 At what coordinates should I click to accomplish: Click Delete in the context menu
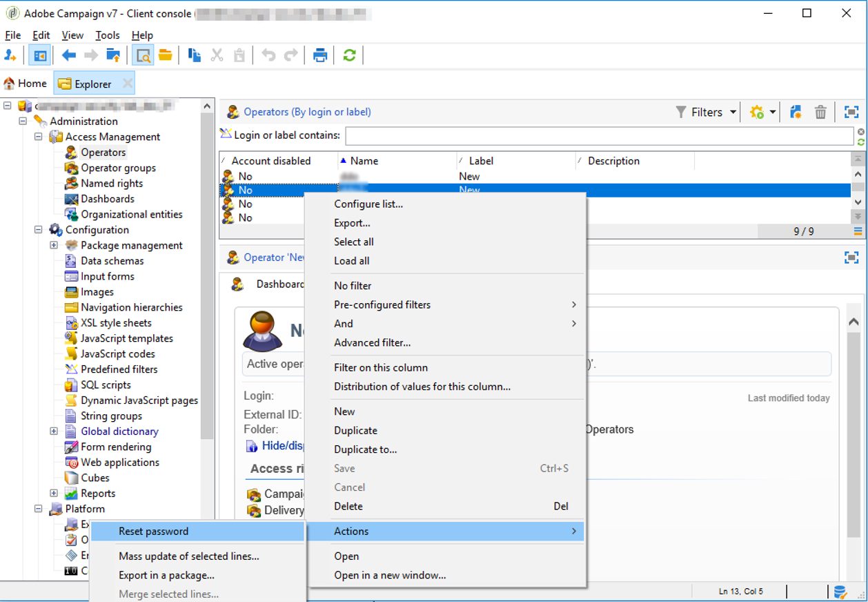point(446,506)
